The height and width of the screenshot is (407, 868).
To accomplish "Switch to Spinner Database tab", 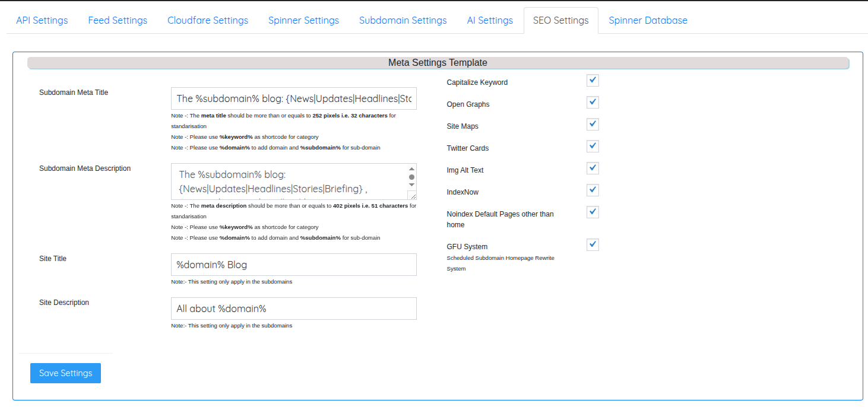I will pos(648,20).
